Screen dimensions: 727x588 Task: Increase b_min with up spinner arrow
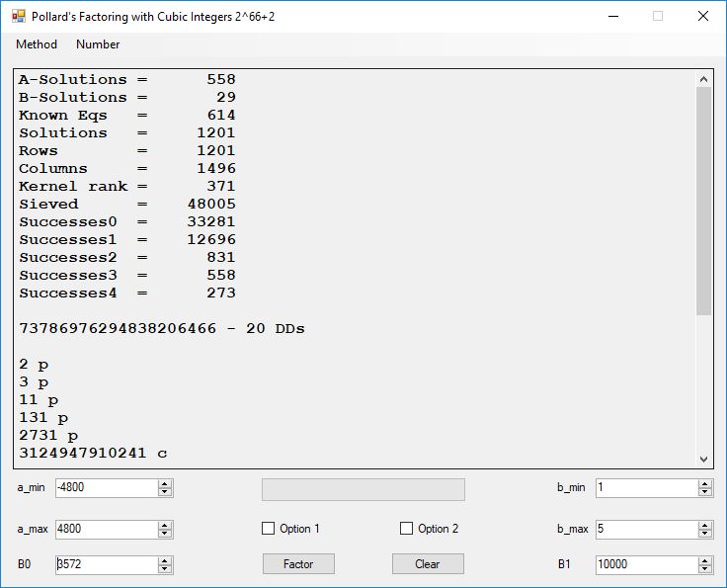coord(705,483)
